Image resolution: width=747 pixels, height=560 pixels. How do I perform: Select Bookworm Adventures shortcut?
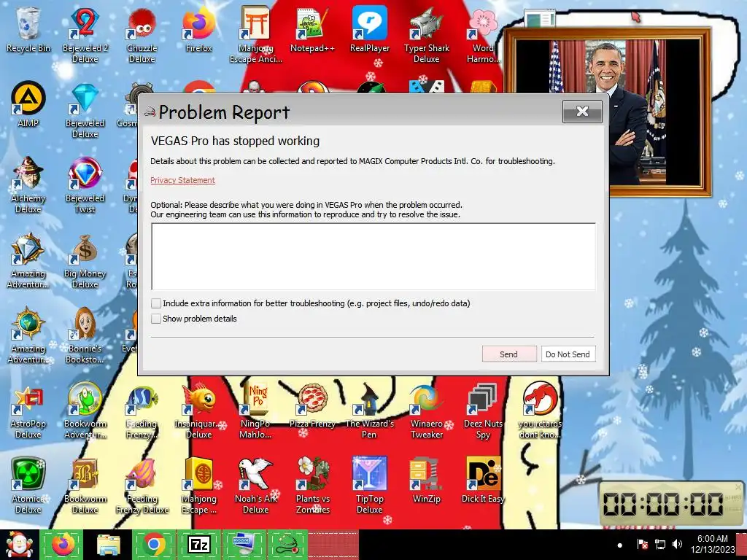[x=85, y=411]
